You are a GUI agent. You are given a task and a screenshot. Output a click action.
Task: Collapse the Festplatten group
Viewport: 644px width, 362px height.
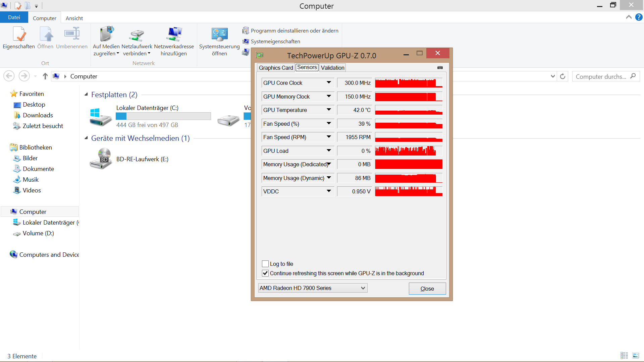(86, 95)
